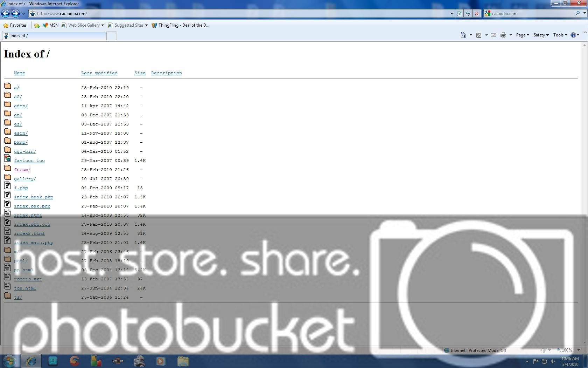Expand the Home button dropdown arrow
The image size is (588, 368).
(471, 35)
